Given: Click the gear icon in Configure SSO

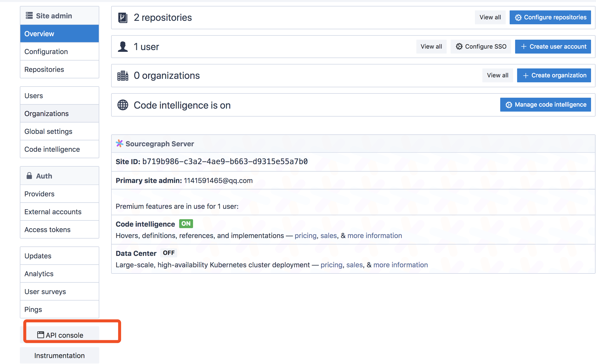Looking at the screenshot, I should 459,46.
